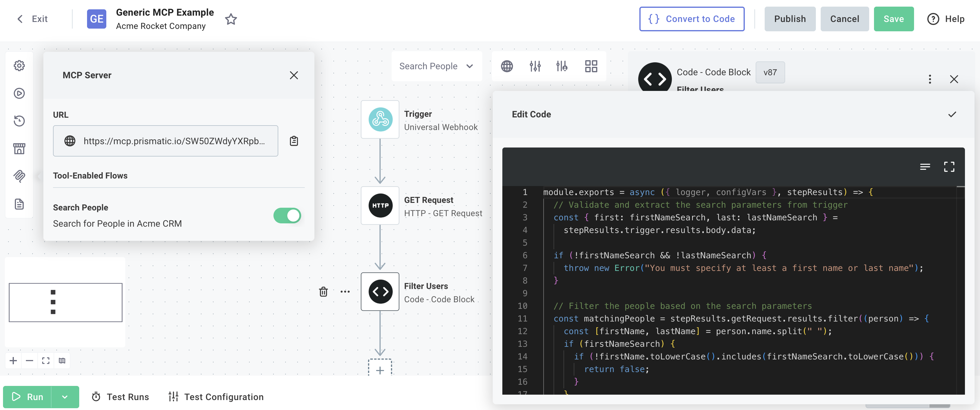Disable the Search People tool flow toggle
This screenshot has height=410, width=980.
[x=287, y=216]
